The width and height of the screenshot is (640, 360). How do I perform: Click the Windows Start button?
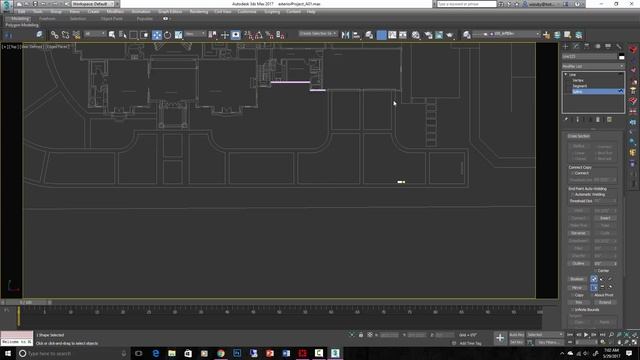click(8, 353)
